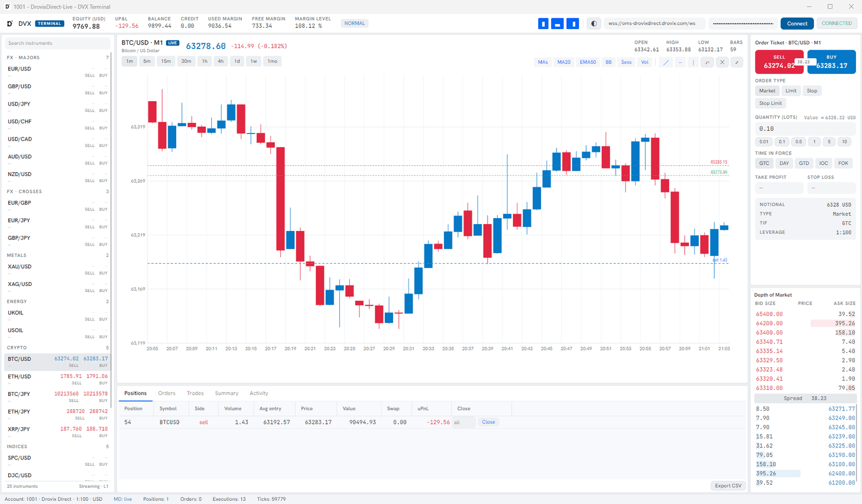Click the Stop Loss input field

click(x=831, y=188)
